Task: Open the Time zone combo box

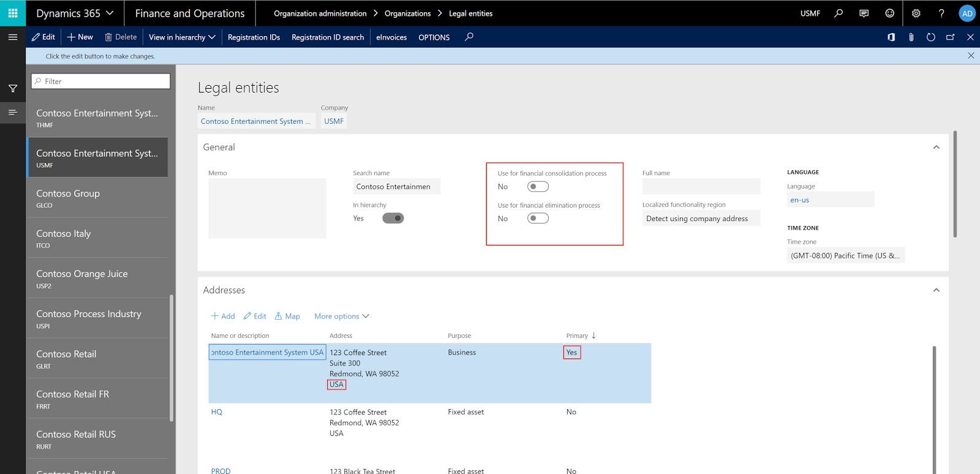Action: (846, 255)
